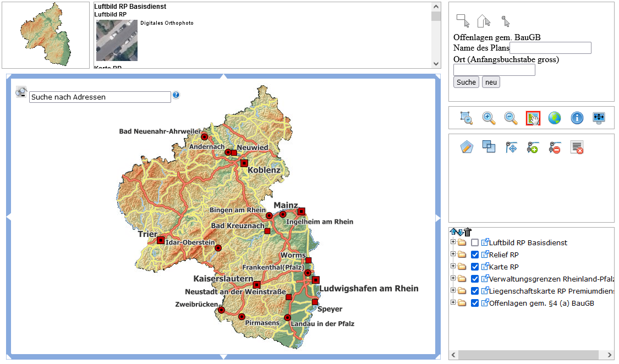This screenshot has height=364, width=619.
Task: Click the Name des Plans input field
Action: pyautogui.click(x=550, y=48)
